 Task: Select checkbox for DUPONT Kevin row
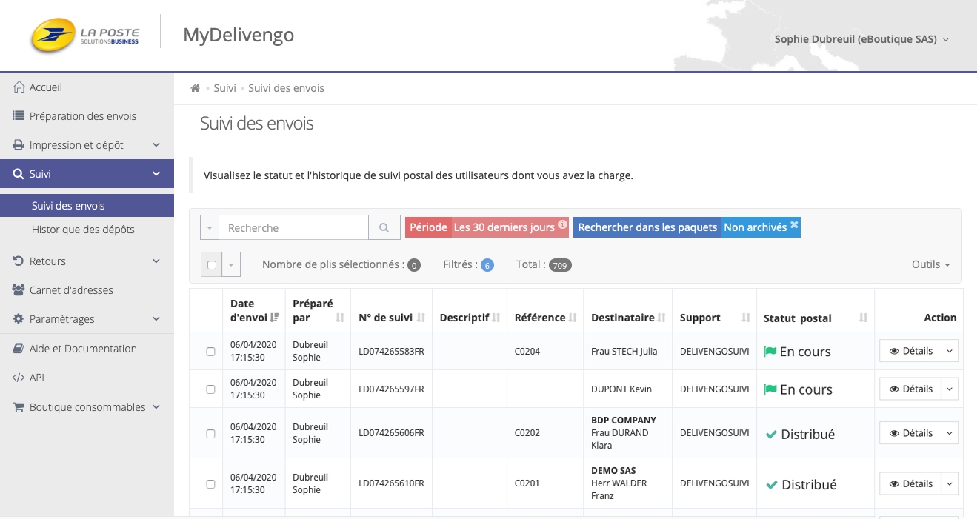pos(210,389)
